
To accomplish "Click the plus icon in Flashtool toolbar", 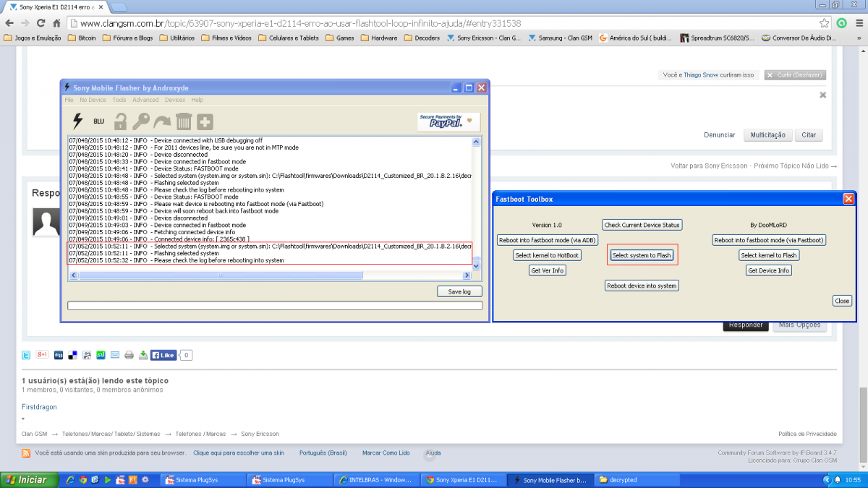I will click(205, 121).
